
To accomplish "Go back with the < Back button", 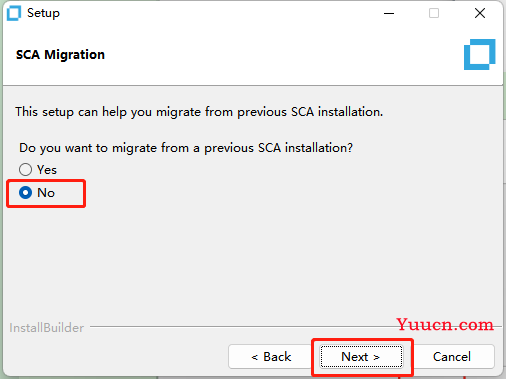I will [270, 357].
